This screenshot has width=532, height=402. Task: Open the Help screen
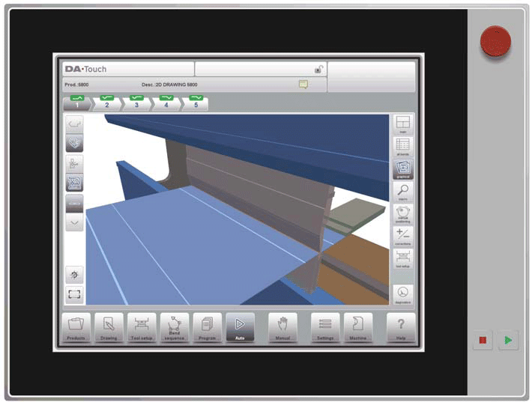401,327
